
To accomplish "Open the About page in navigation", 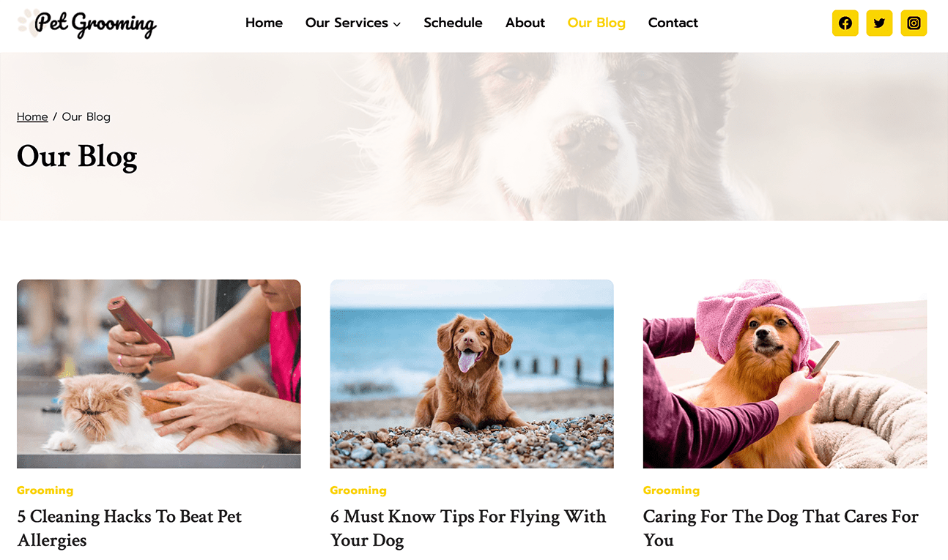I will [525, 23].
